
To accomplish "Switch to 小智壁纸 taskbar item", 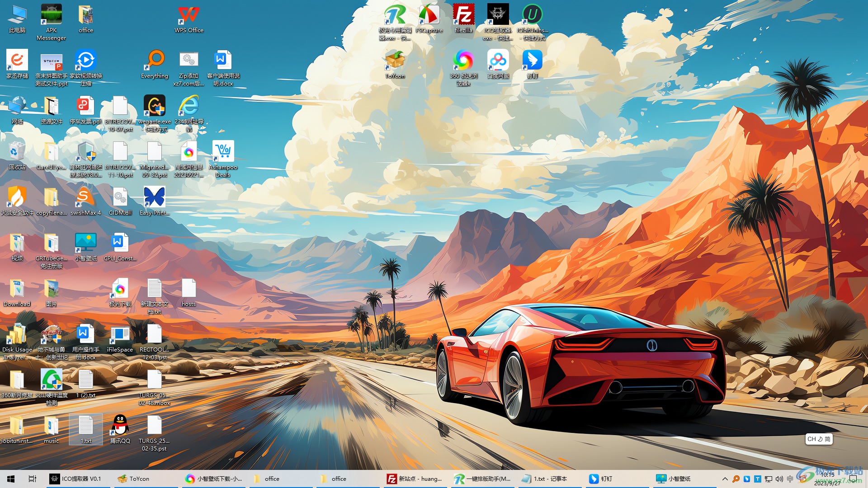I will tap(684, 479).
